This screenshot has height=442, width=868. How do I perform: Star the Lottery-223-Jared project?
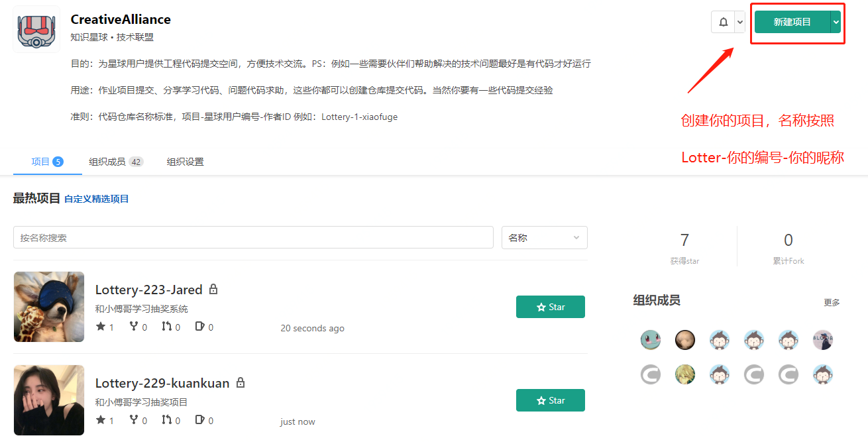click(x=550, y=307)
